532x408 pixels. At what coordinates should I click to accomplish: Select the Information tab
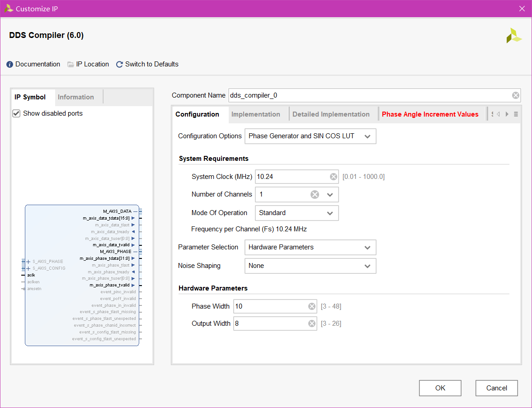click(76, 97)
